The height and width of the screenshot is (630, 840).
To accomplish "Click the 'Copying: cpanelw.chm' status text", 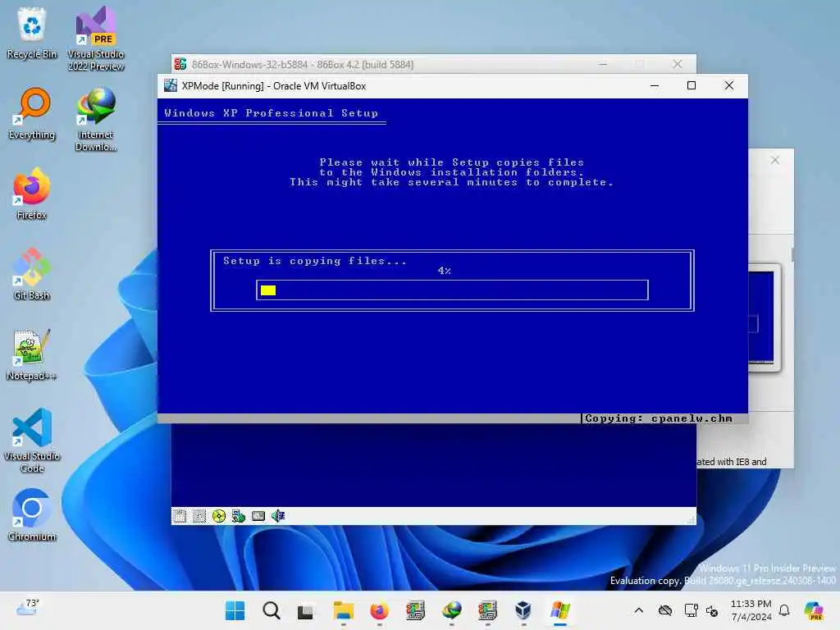I will pyautogui.click(x=659, y=418).
